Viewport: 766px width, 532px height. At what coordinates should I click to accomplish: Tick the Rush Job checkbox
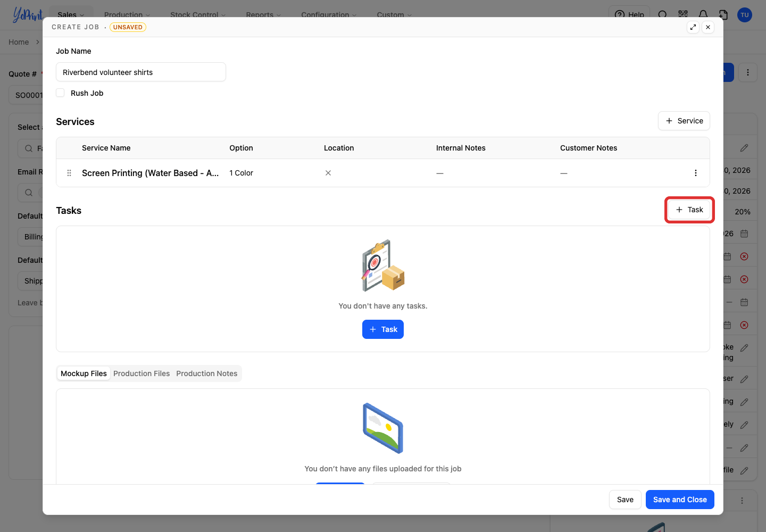tap(60, 93)
